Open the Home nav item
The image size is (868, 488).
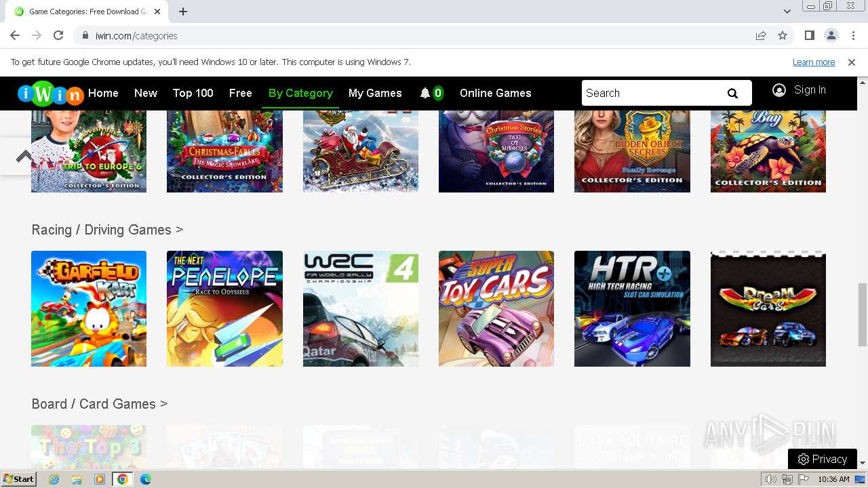[x=103, y=94]
